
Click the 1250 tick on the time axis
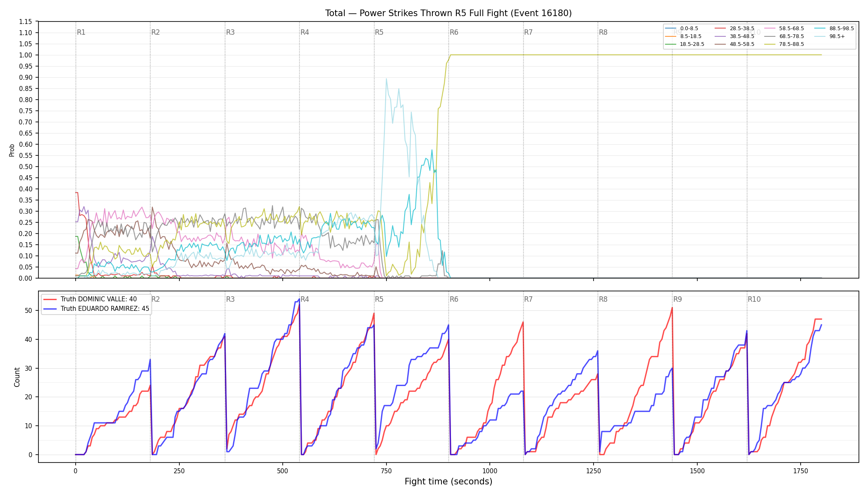[x=594, y=471]
